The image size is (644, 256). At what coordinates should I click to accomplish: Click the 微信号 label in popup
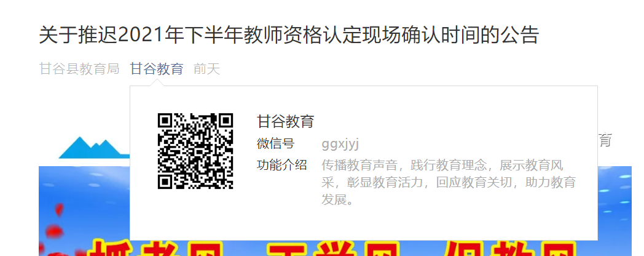(275, 143)
